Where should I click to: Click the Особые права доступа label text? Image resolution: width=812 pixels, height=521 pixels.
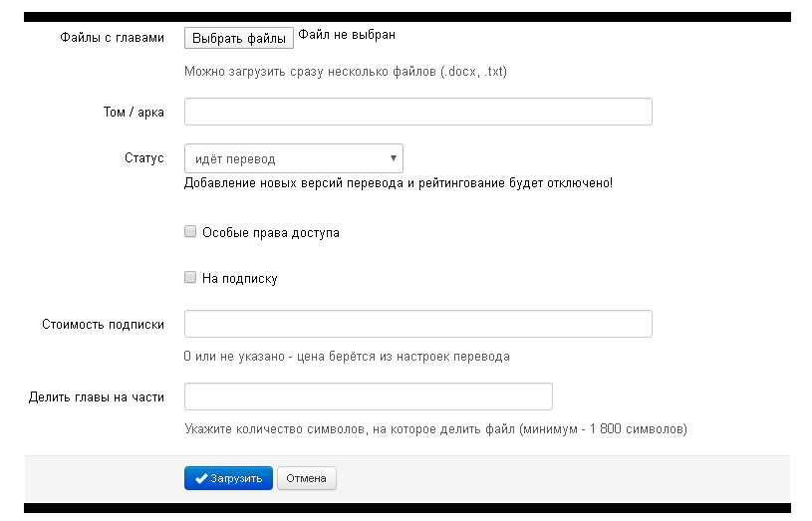270,233
